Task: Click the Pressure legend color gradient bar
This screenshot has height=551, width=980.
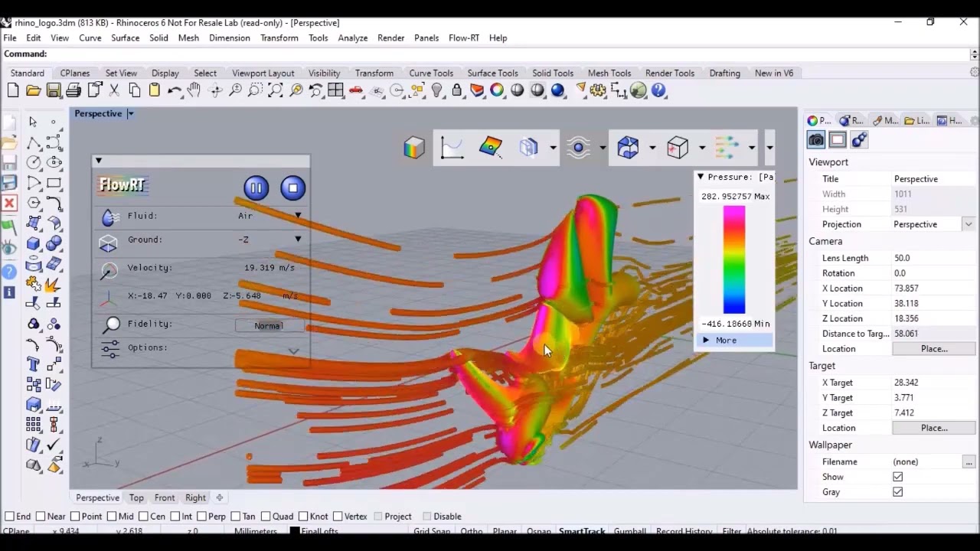Action: (x=734, y=260)
